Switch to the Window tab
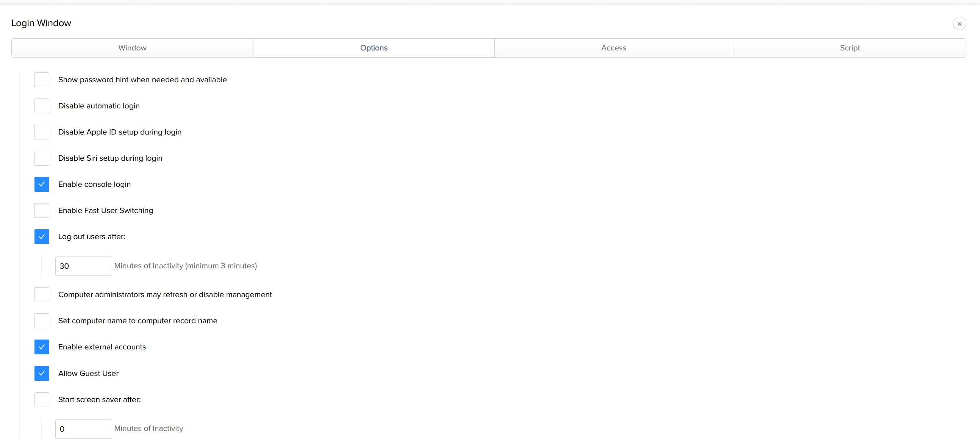The image size is (980, 443). click(132, 48)
